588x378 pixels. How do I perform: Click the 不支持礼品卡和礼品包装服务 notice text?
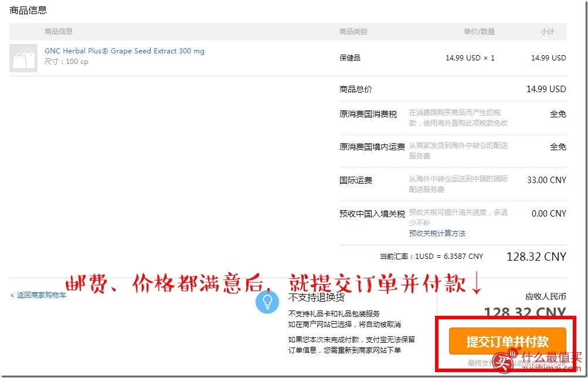334,314
